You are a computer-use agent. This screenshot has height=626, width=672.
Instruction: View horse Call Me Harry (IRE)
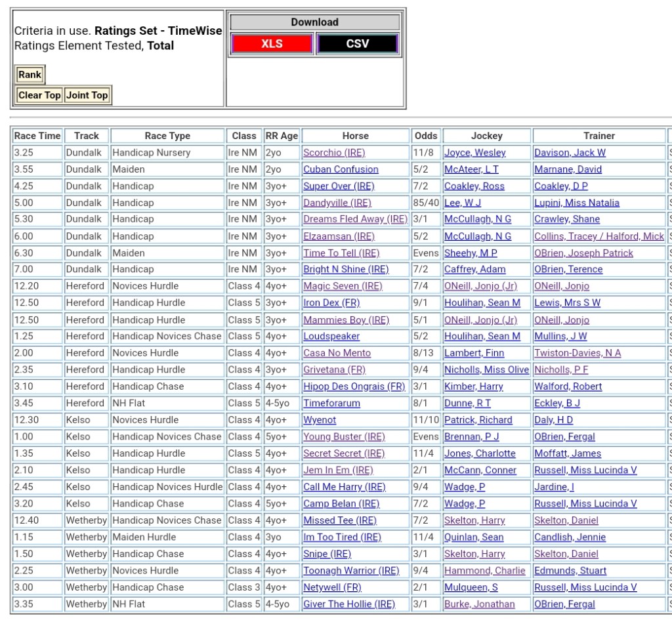pyautogui.click(x=344, y=487)
